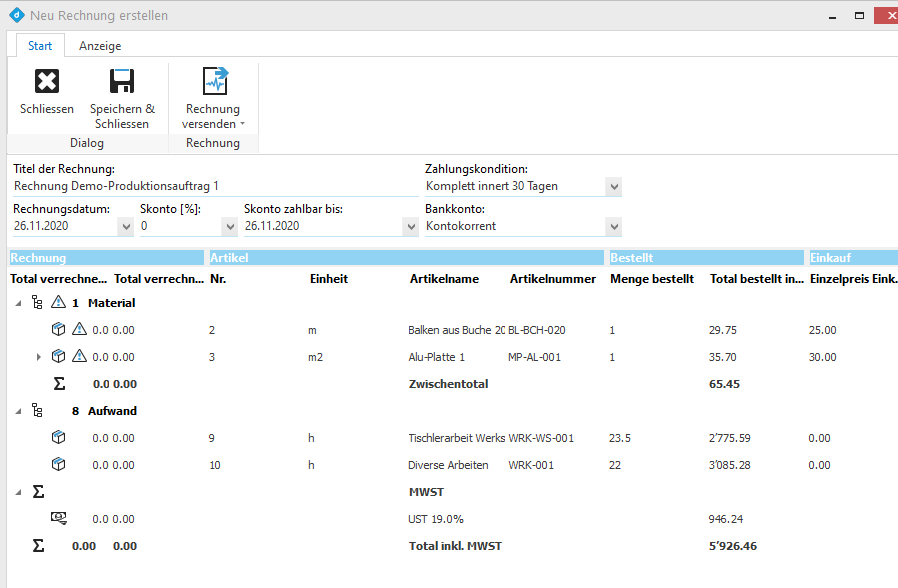Click cube icon in Tischlerarbeit row
This screenshot has width=898, height=588.
pos(59,437)
